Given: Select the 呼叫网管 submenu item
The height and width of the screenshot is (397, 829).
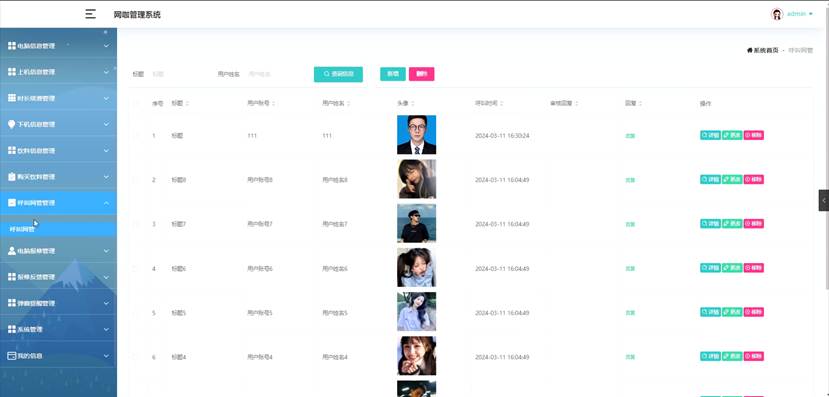Looking at the screenshot, I should 58,229.
